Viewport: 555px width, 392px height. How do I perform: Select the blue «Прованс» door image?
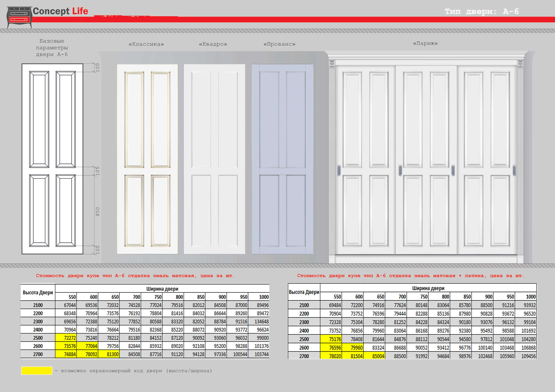click(282, 159)
